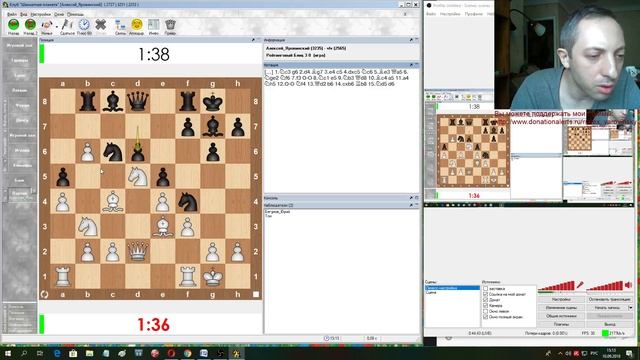Open 'Настройки' menu in OBS window
Viewport: 640px width, 360px height.
pos(450,14)
